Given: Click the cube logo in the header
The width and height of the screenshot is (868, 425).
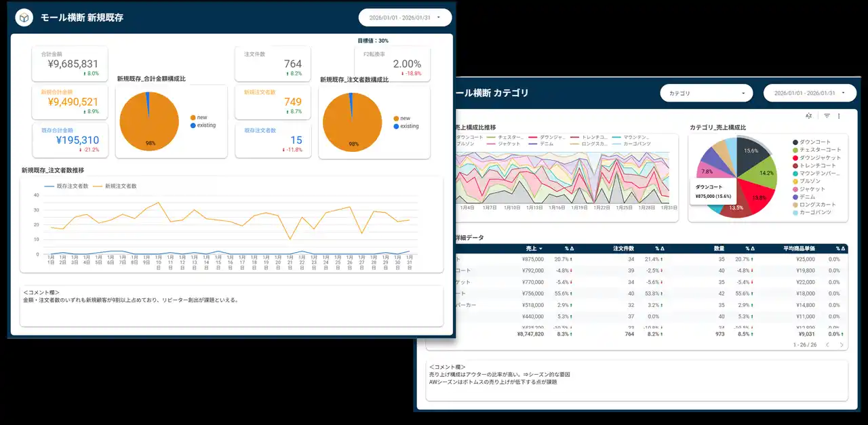Looking at the screenshot, I should pos(24,18).
